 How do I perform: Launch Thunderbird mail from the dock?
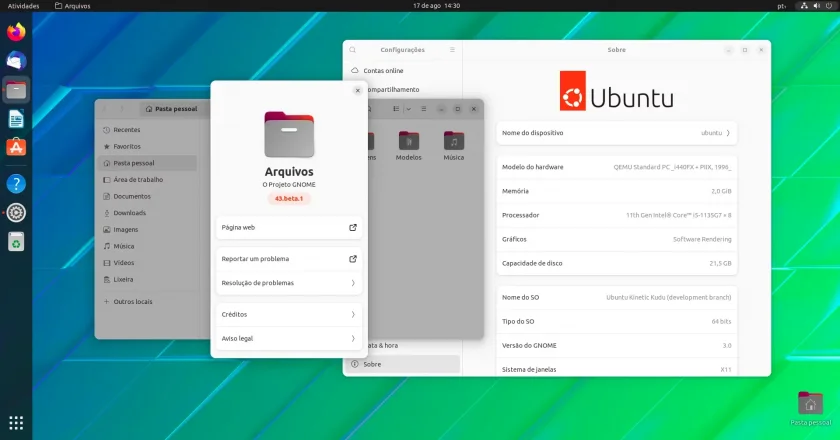[16, 61]
